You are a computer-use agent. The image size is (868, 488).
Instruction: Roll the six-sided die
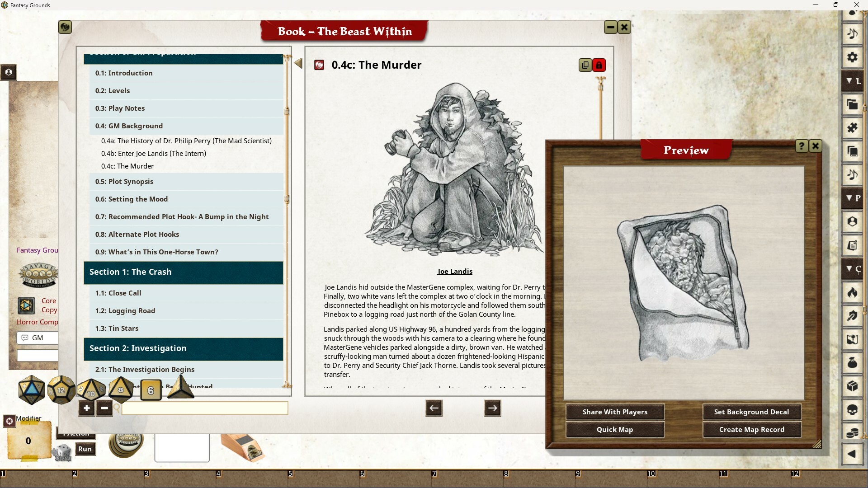click(150, 389)
